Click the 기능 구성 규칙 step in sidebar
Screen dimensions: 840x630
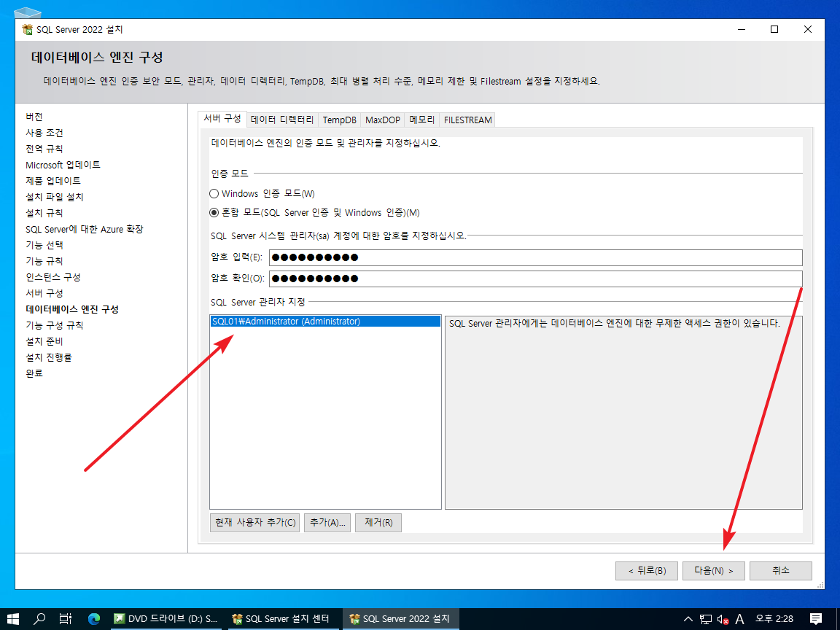[55, 326]
